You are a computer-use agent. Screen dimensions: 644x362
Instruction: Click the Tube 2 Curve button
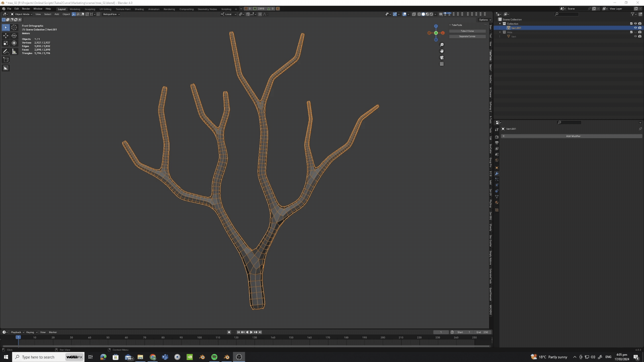(467, 31)
